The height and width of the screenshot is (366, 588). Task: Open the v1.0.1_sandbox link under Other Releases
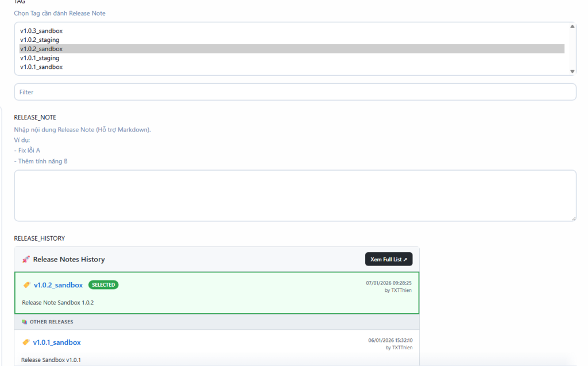(57, 342)
